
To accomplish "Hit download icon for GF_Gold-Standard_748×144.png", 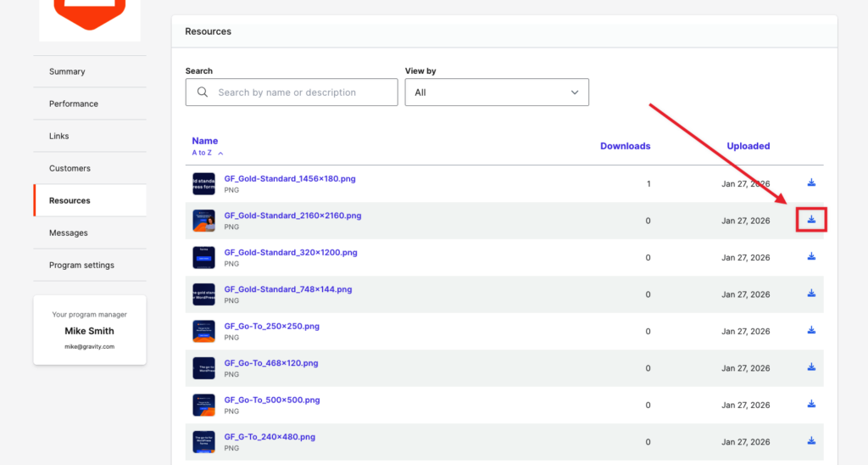I will tap(811, 294).
